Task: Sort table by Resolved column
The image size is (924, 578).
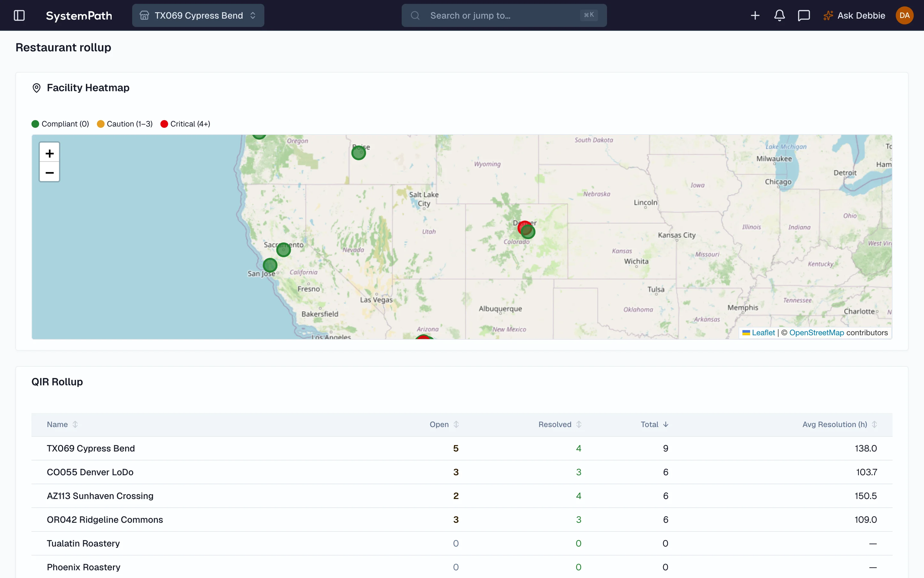Action: pos(560,424)
